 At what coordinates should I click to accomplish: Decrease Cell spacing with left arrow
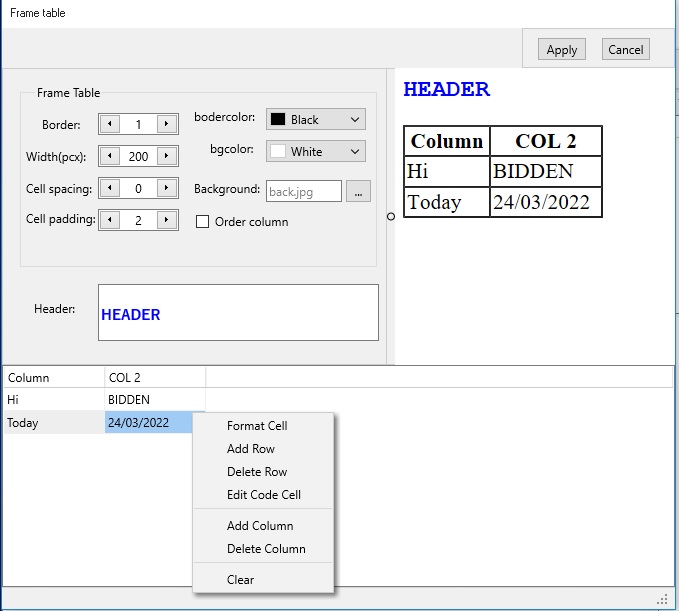point(109,189)
